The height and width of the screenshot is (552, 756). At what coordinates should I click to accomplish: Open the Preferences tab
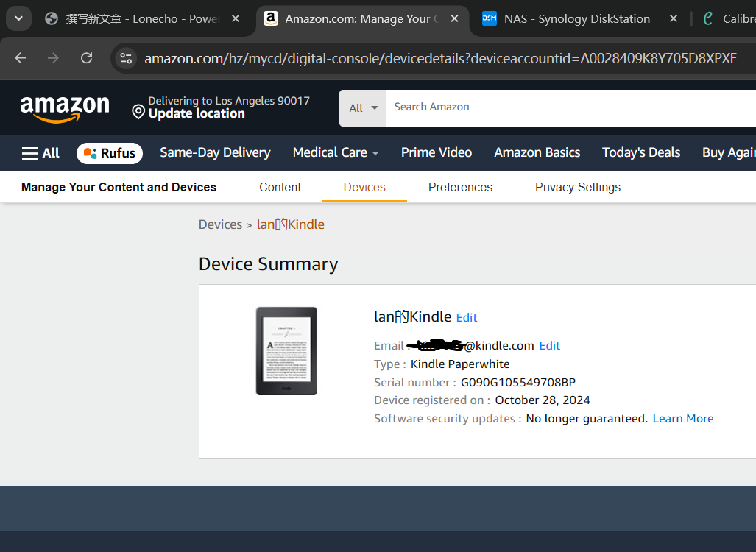pyautogui.click(x=460, y=187)
